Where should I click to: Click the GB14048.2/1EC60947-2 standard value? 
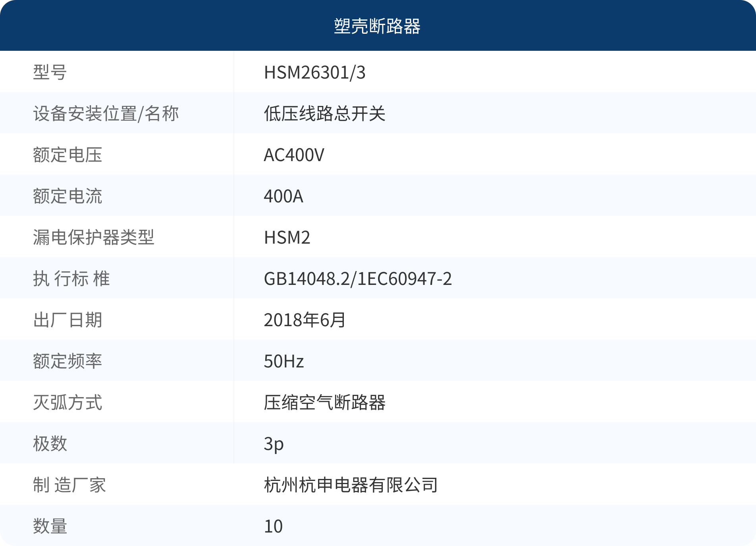tap(358, 279)
